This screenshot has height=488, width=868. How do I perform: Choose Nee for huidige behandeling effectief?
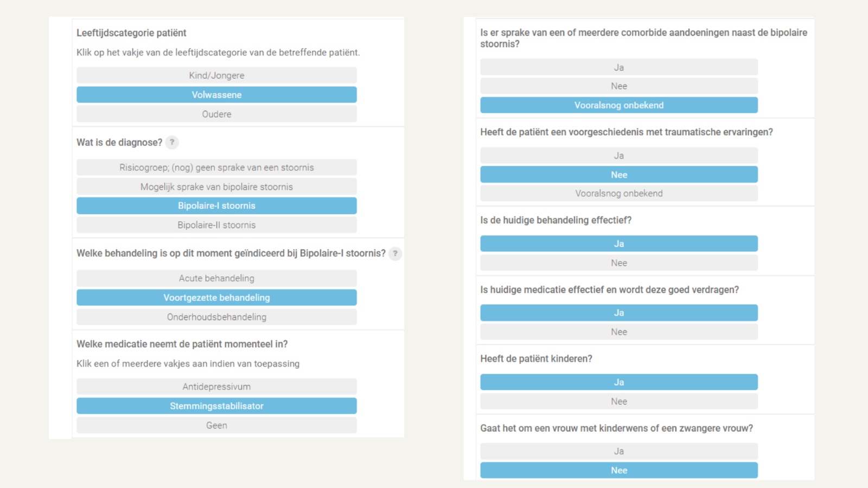[618, 263]
